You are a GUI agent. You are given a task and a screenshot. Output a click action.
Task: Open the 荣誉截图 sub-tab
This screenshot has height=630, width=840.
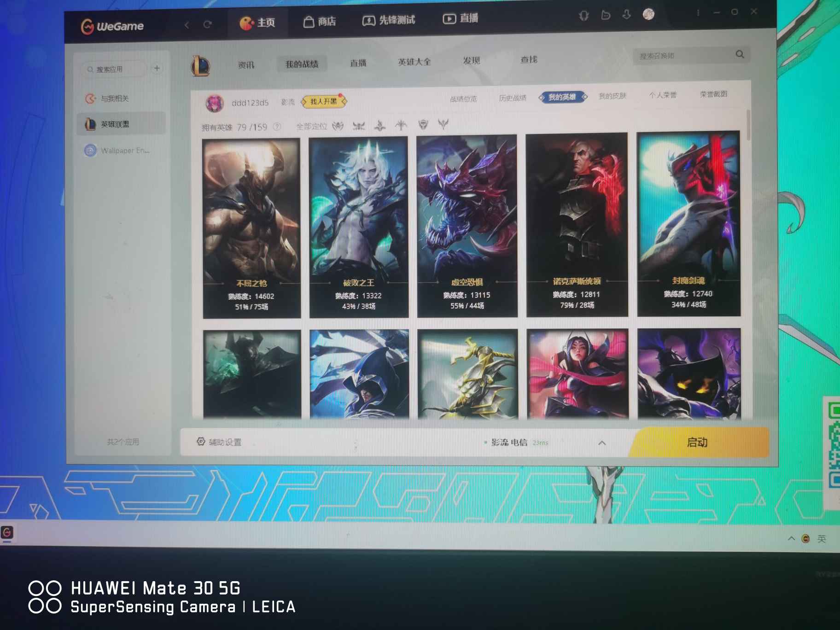(713, 94)
